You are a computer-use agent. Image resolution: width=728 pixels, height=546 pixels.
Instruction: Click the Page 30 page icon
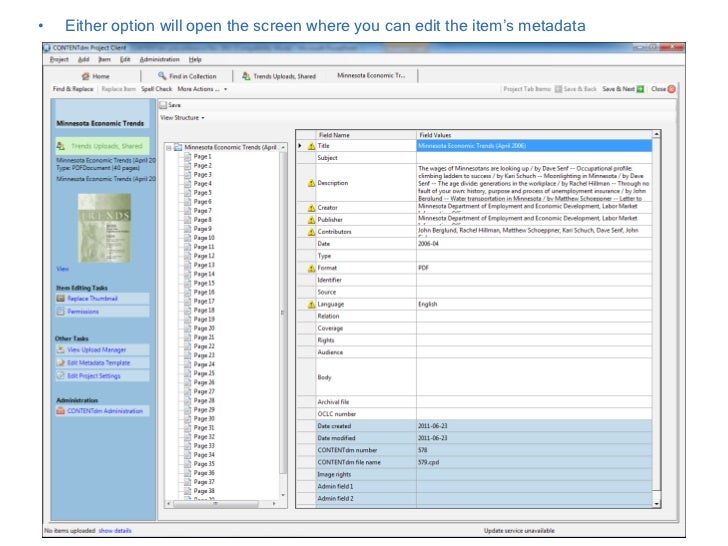point(188,418)
